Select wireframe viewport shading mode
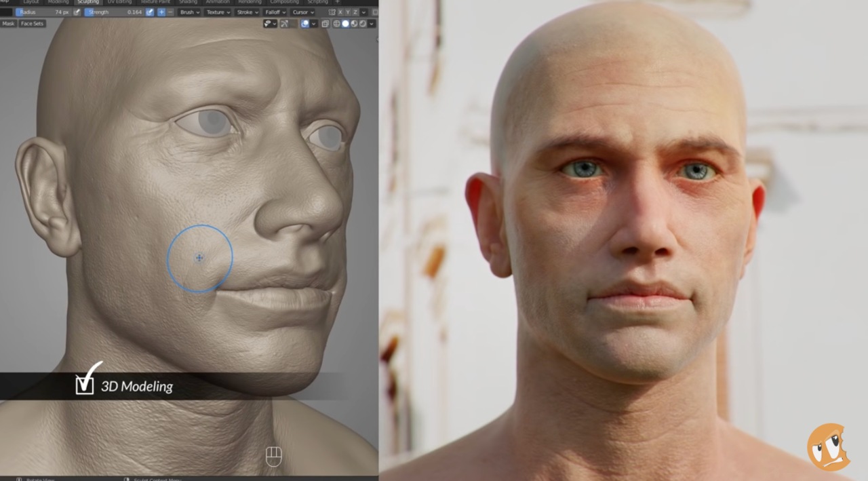 [336, 24]
